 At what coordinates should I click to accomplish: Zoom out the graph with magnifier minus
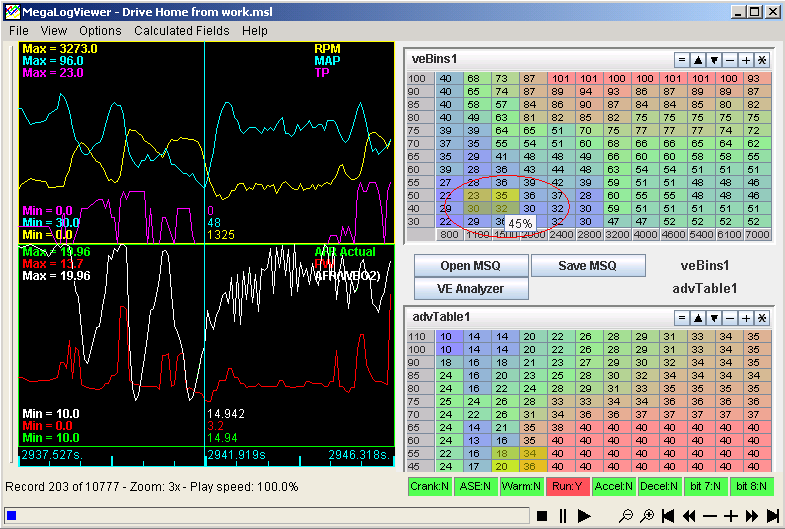tap(626, 515)
